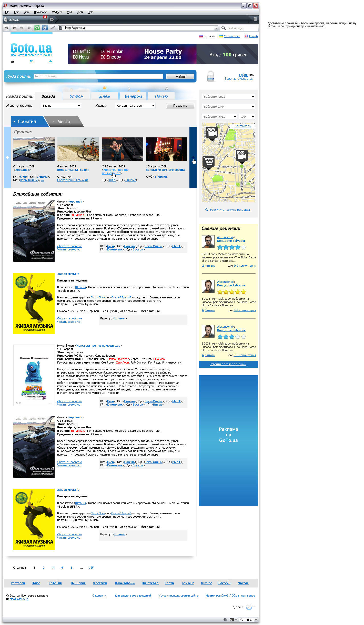Open the sitemap icon under the logo
The width and height of the screenshot is (364, 625).
(50, 61)
